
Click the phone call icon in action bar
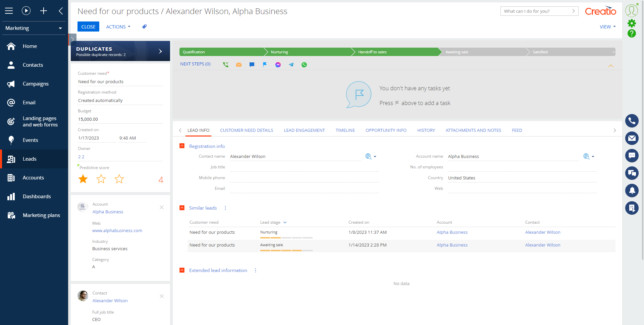pos(226,65)
